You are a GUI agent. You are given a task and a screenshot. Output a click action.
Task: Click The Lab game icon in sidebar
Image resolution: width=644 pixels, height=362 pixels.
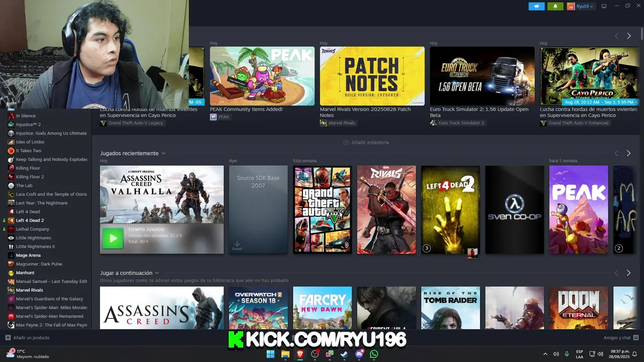[x=11, y=186]
